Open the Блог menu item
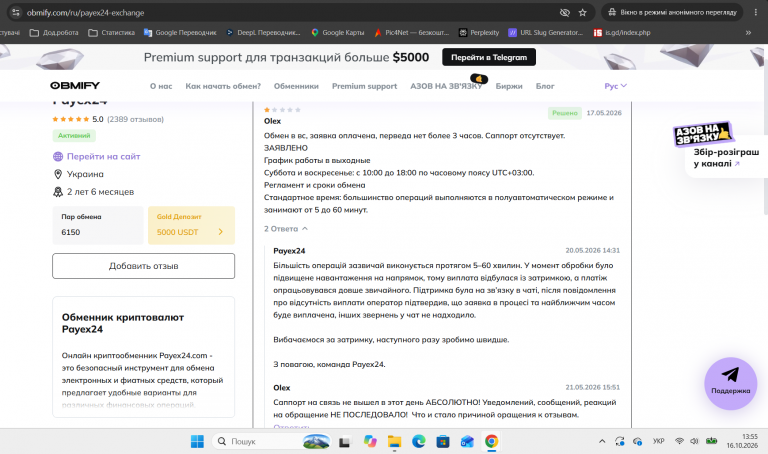Screen dimensions: 768x454 pos(545,86)
